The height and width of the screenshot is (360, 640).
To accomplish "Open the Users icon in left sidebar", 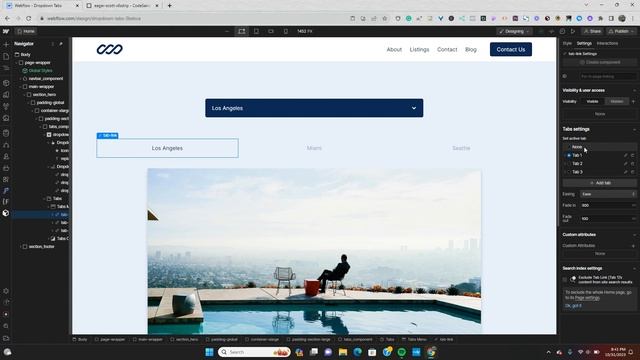I will click(x=6, y=156).
